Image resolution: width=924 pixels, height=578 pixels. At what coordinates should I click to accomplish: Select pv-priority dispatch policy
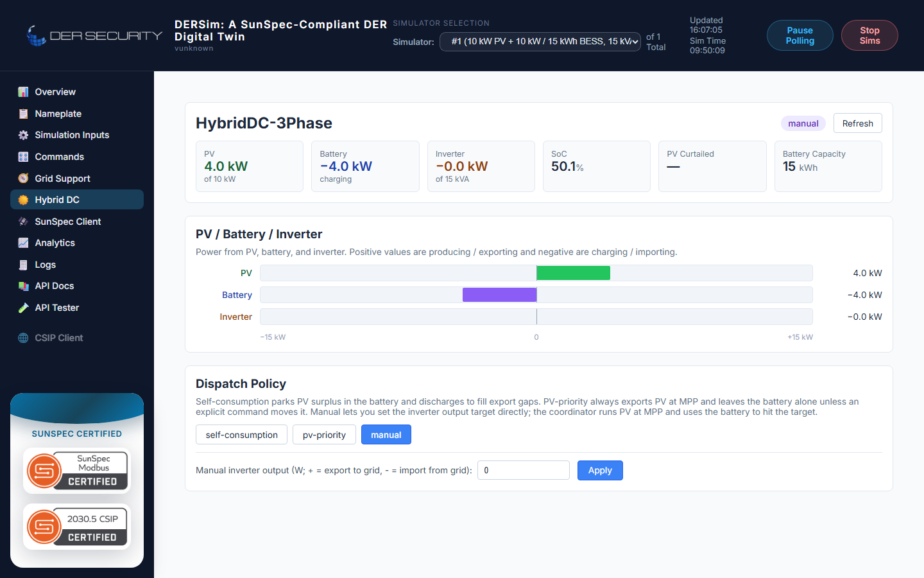click(x=324, y=435)
